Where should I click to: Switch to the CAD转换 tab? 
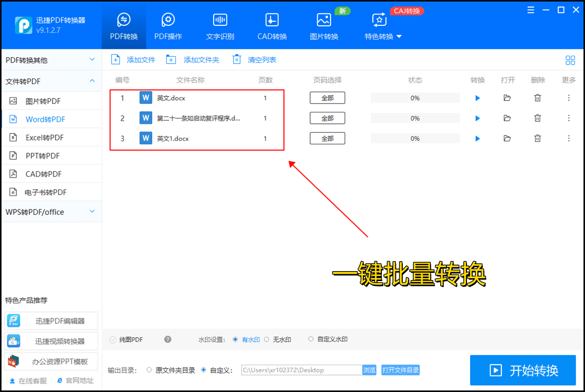(x=272, y=26)
